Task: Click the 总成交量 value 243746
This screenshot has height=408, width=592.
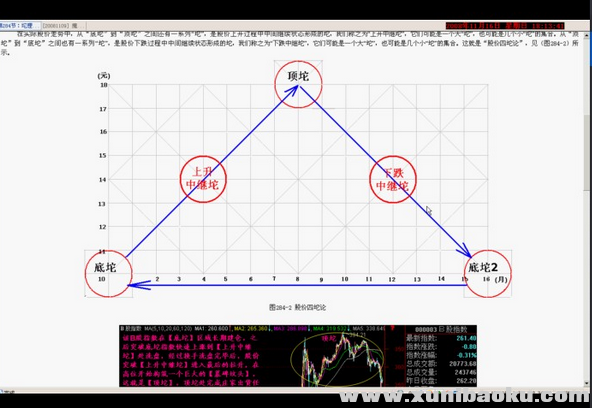Action: [465, 373]
